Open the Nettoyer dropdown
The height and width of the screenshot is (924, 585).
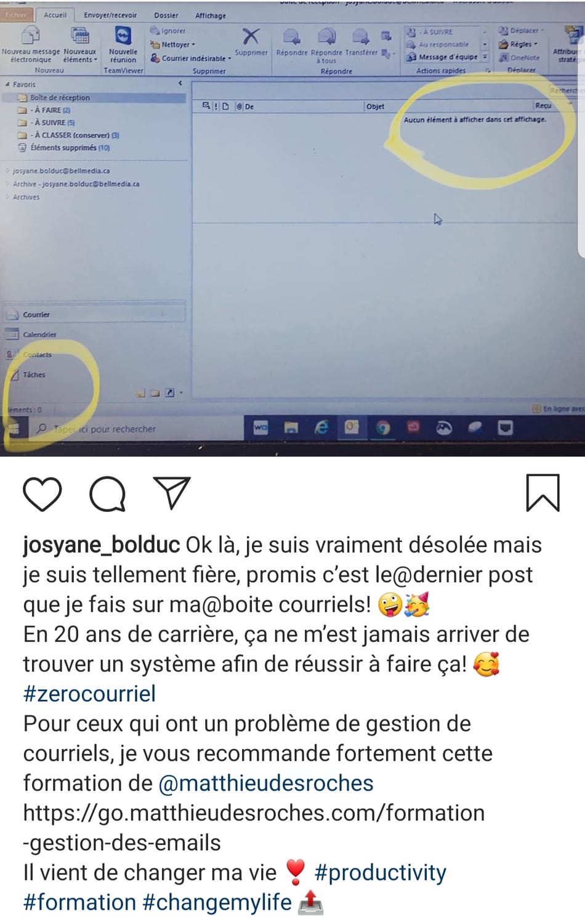tap(173, 45)
